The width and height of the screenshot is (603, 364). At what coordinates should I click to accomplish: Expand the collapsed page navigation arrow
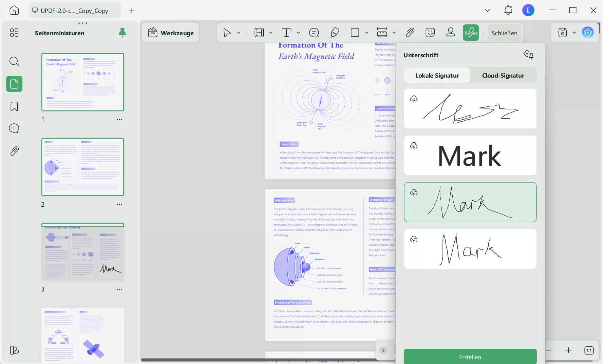pos(383,350)
